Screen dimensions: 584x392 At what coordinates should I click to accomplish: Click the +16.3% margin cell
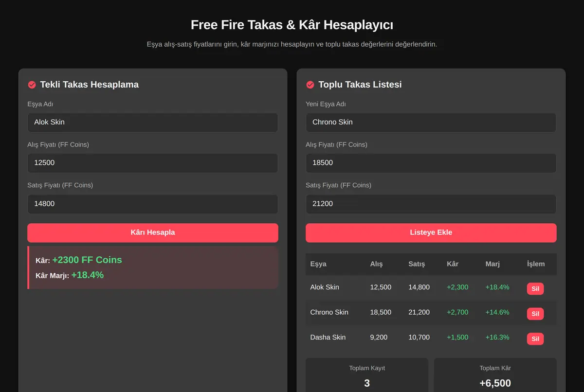pos(497,338)
